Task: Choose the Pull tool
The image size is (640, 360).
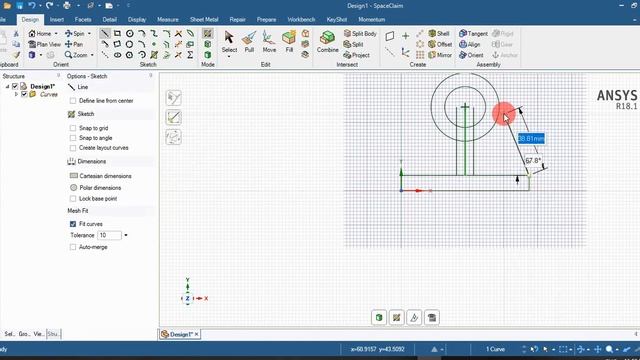Action: point(249,42)
